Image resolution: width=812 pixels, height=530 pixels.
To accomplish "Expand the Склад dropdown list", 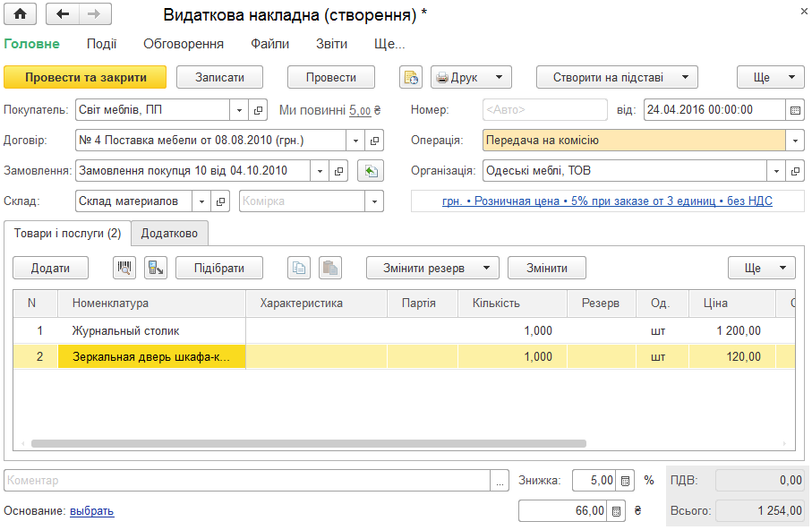I will [201, 201].
